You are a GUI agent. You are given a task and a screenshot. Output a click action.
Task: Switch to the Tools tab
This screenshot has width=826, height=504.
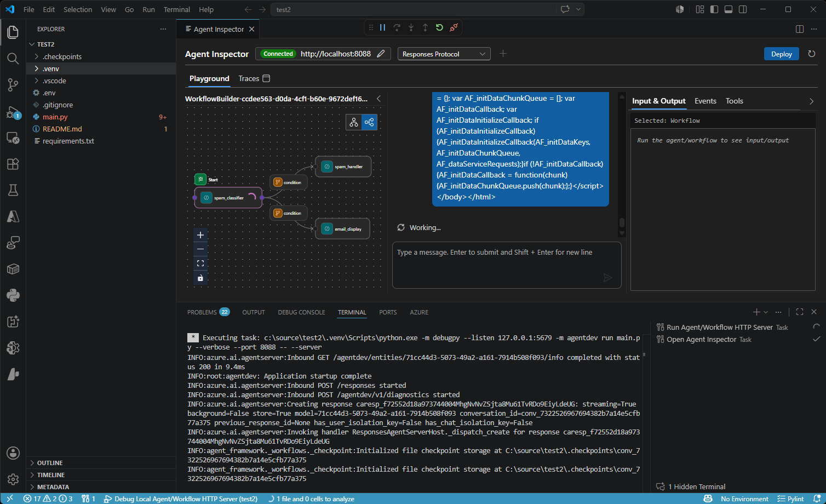(x=735, y=101)
